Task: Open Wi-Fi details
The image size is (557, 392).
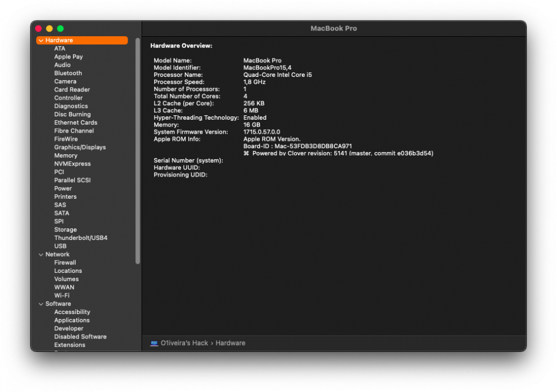Action: point(62,296)
